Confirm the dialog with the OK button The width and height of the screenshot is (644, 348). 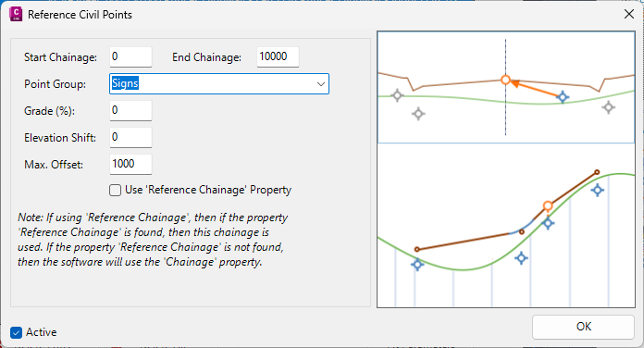(x=583, y=327)
